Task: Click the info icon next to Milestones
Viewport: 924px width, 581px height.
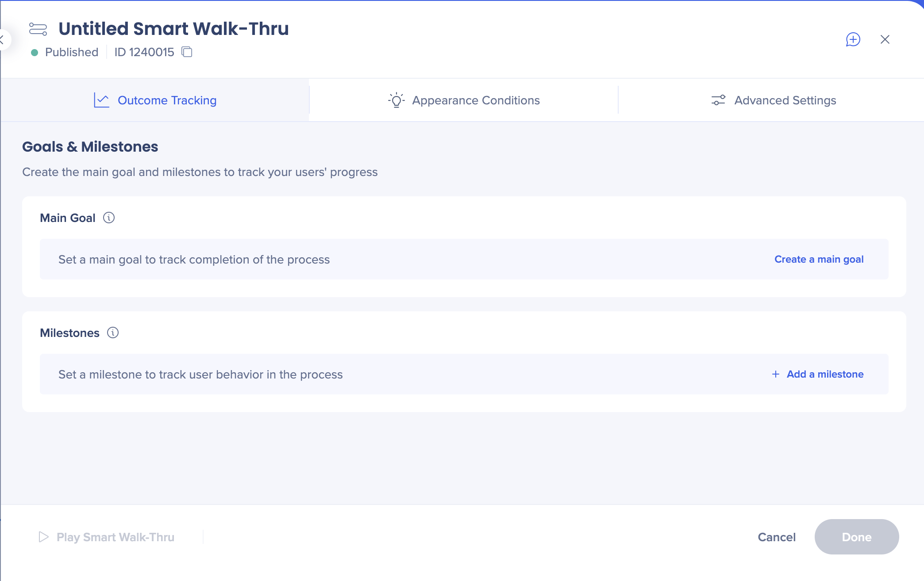Action: (113, 333)
